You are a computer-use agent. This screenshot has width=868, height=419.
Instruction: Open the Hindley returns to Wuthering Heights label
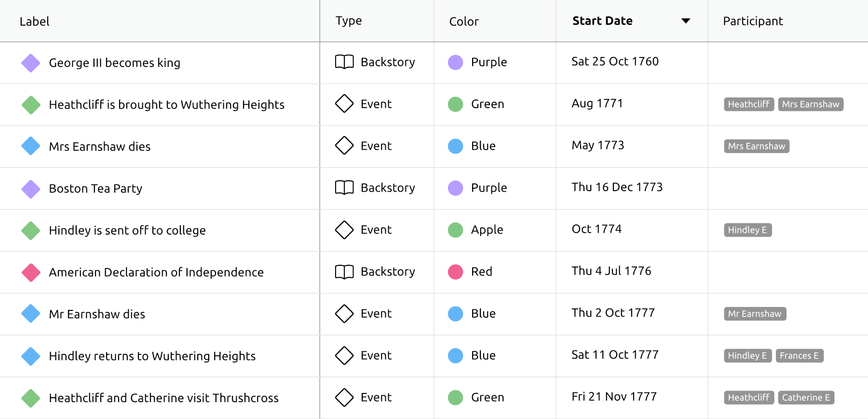click(152, 356)
